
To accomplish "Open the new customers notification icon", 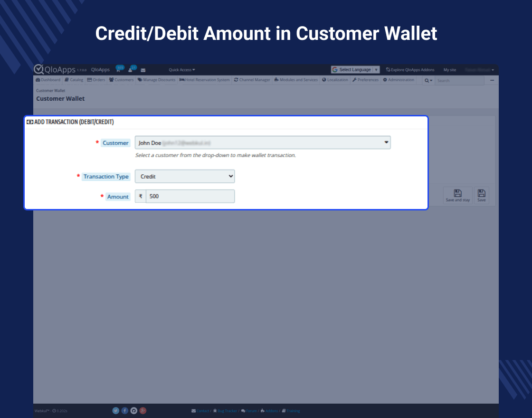I will click(131, 69).
